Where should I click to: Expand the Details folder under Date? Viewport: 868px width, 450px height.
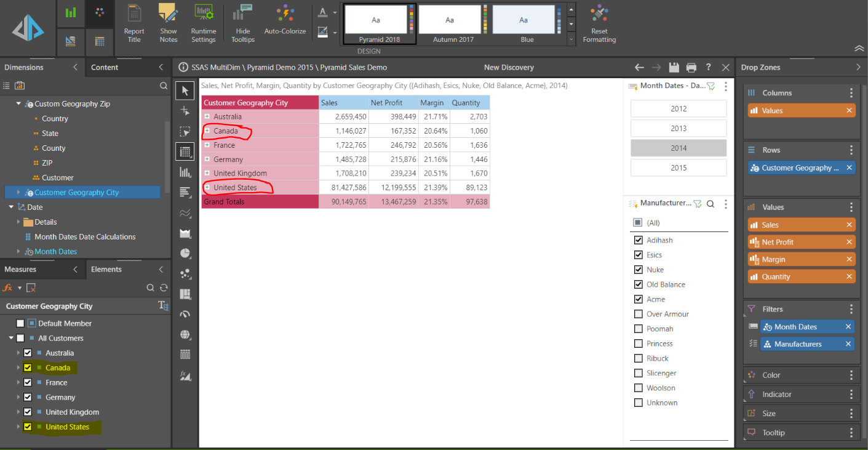coord(18,222)
